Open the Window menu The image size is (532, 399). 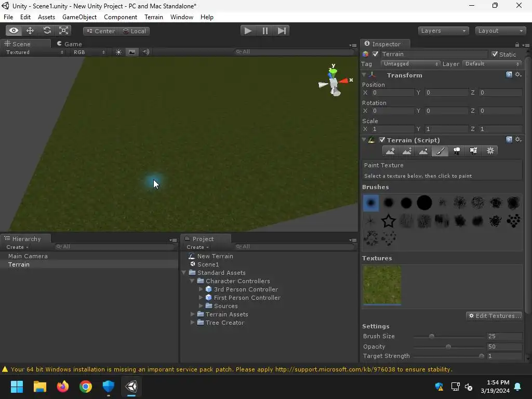182,17
